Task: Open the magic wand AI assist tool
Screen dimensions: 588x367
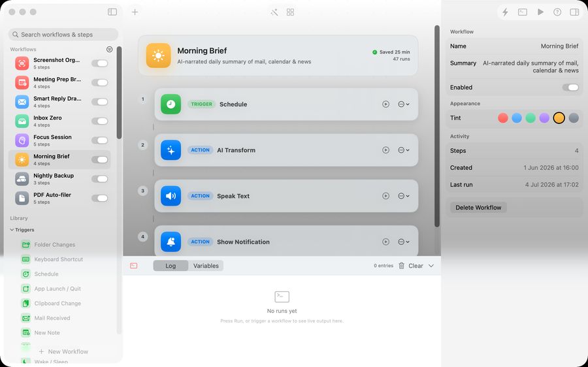Action: (274, 12)
